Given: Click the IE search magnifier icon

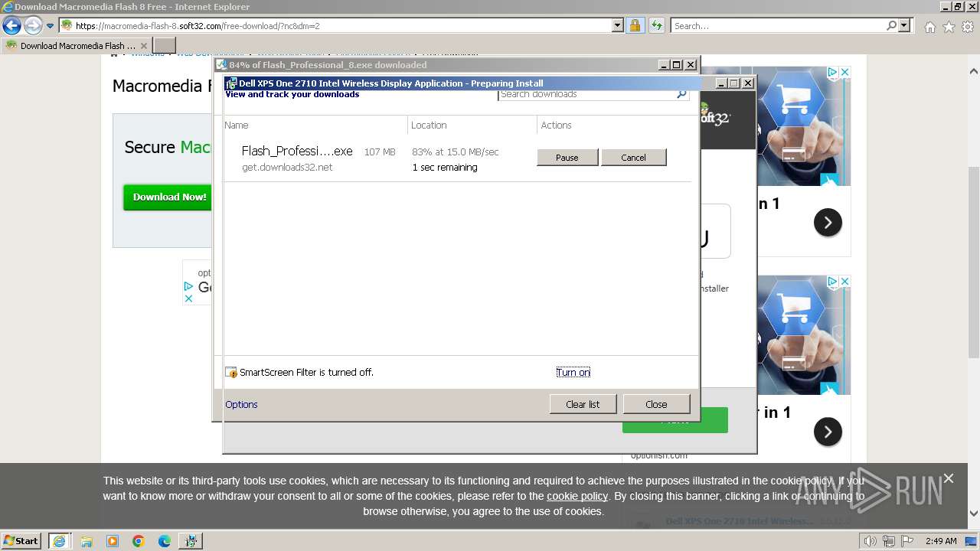Looking at the screenshot, I should click(891, 25).
